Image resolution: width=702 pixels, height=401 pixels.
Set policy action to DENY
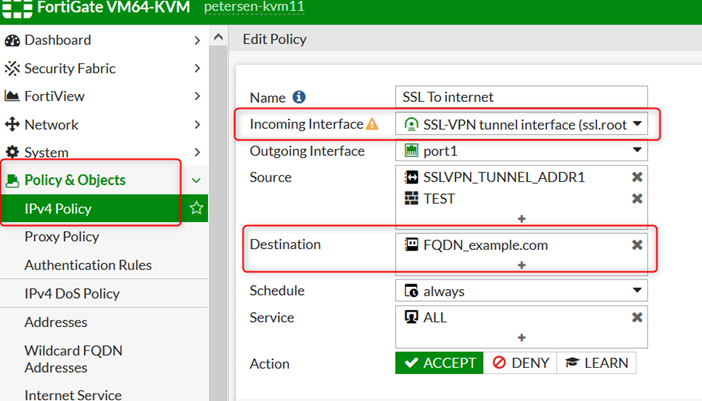click(x=520, y=363)
